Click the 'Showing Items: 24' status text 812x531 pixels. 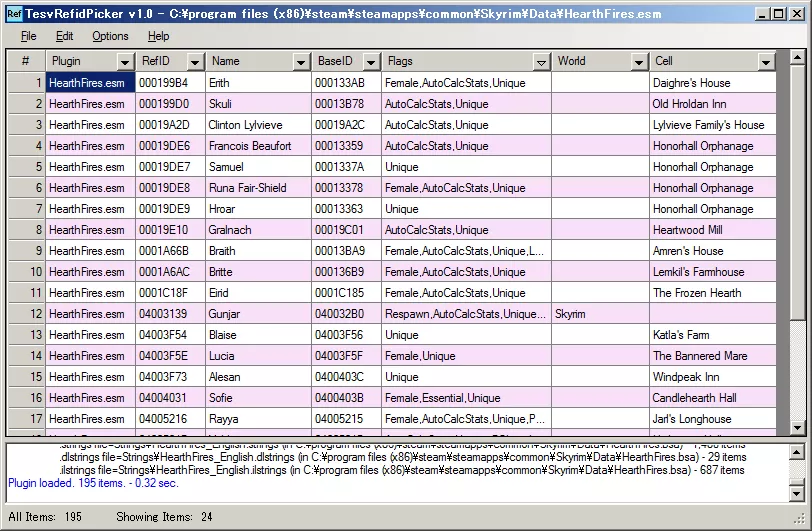click(x=164, y=517)
